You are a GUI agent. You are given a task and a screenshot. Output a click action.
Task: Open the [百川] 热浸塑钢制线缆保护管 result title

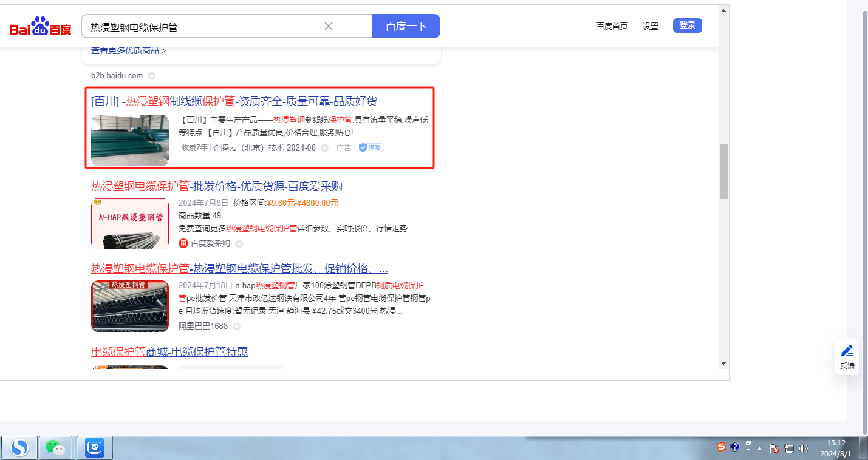[x=234, y=101]
